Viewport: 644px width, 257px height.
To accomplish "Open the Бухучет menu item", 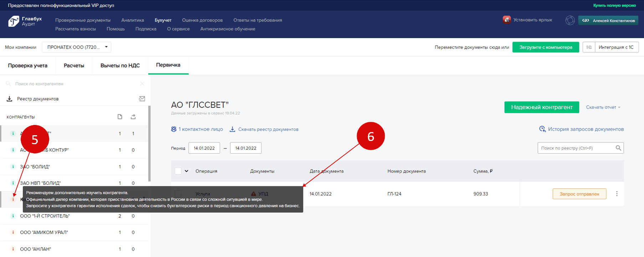I will coord(163,20).
